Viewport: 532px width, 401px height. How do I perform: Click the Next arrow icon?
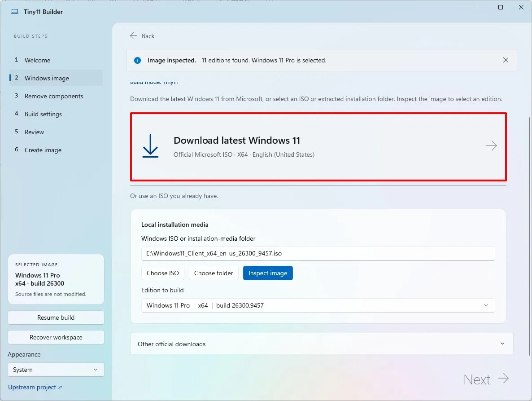(503, 378)
